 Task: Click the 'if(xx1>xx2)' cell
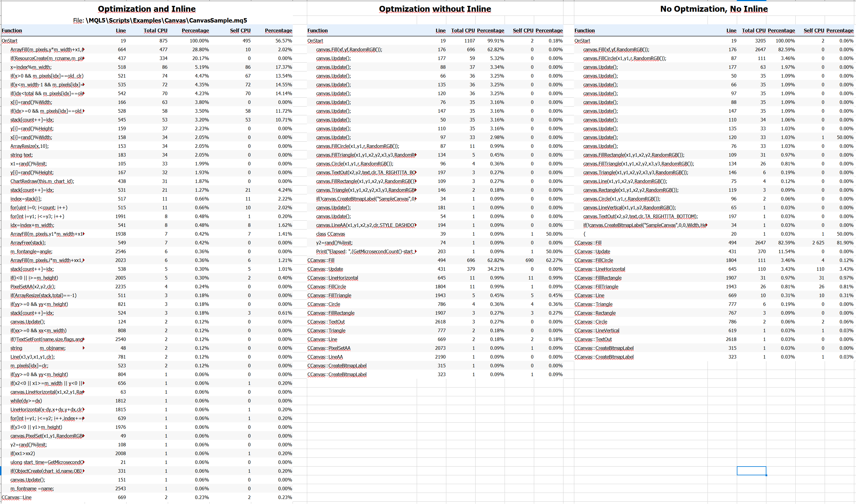pyautogui.click(x=23, y=453)
